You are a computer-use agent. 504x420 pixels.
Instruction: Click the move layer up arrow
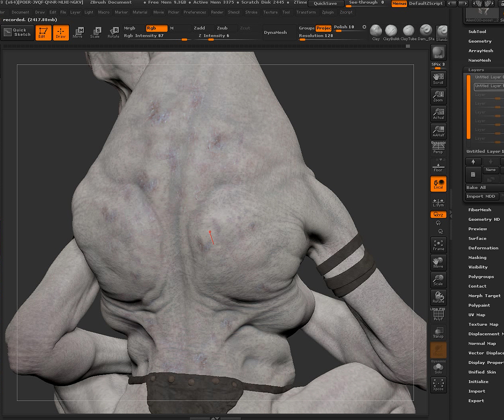click(x=473, y=161)
